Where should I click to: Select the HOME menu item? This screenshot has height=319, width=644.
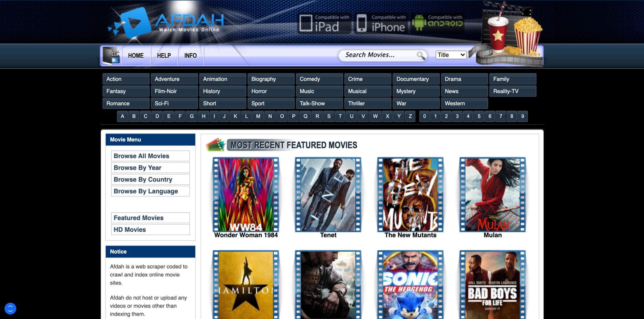[x=136, y=55]
